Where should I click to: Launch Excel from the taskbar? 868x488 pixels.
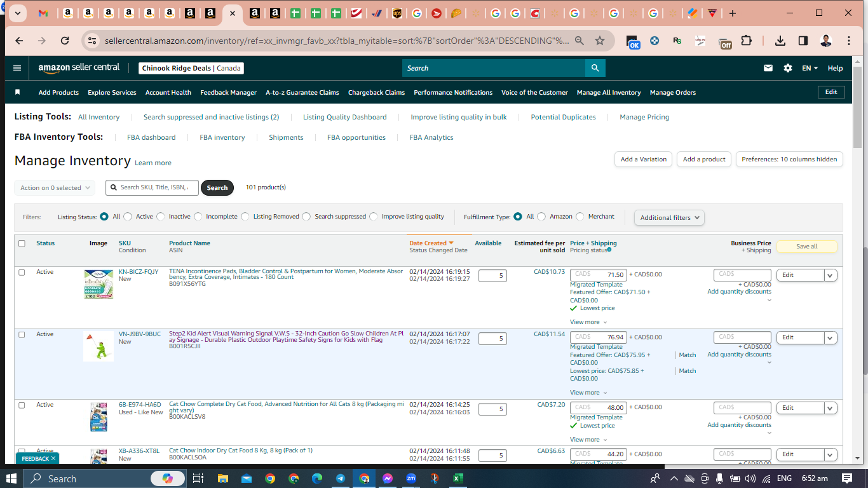[458, 478]
